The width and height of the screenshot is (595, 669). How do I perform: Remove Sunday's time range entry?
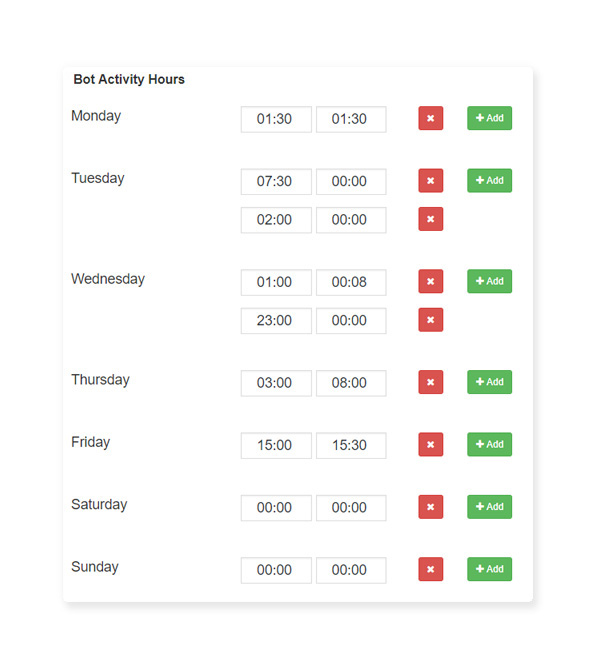point(430,569)
